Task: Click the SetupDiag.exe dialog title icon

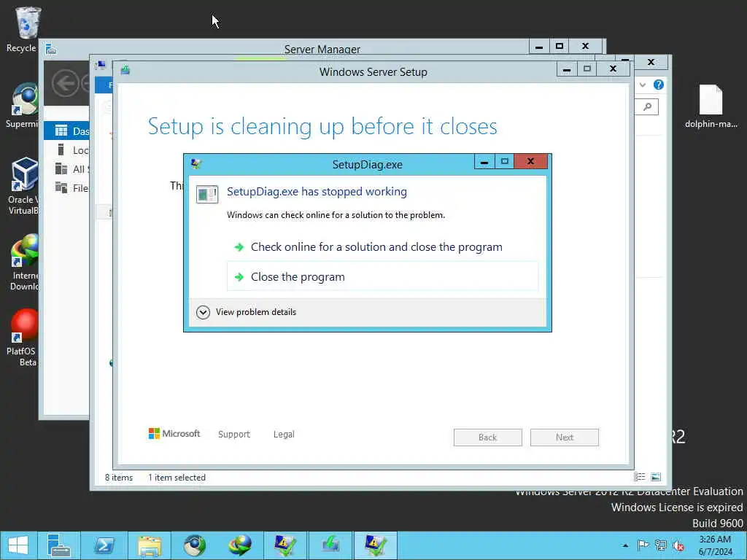Action: click(196, 164)
